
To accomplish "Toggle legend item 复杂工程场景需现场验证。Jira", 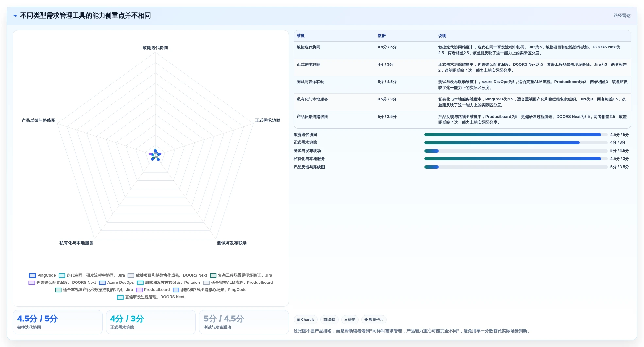I will coord(241,276).
